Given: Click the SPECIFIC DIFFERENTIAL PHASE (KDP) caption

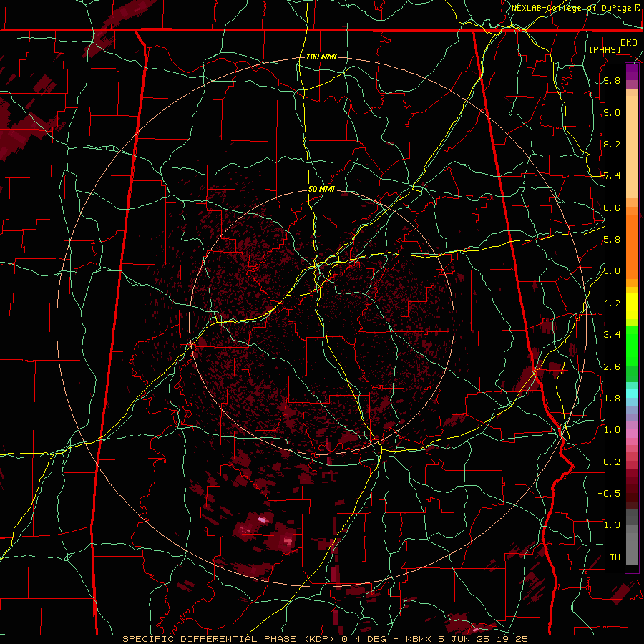Looking at the screenshot, I should coord(230,639).
